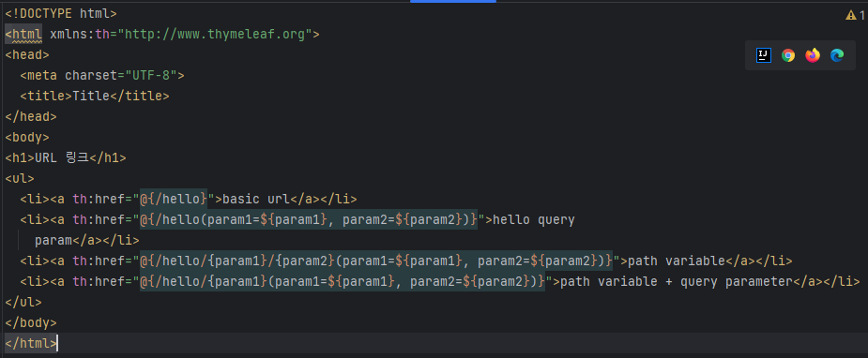Click the 'URL 링크' heading text
The height and width of the screenshot is (358, 868).
point(61,158)
